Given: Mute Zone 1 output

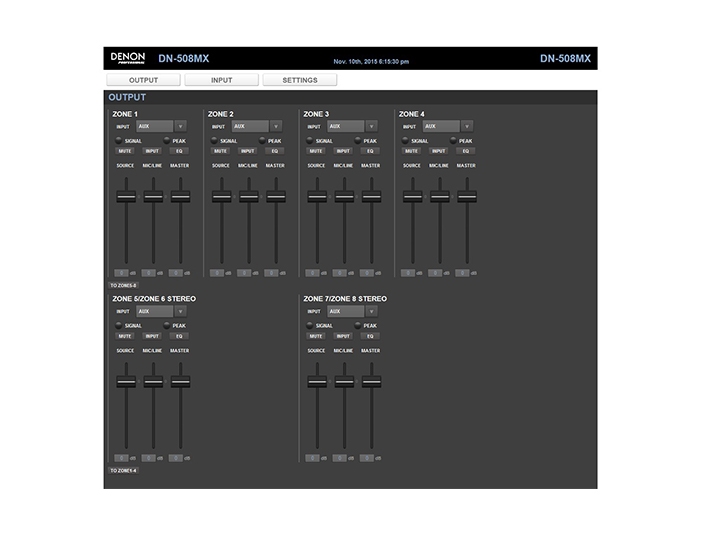Looking at the screenshot, I should pyautogui.click(x=125, y=151).
